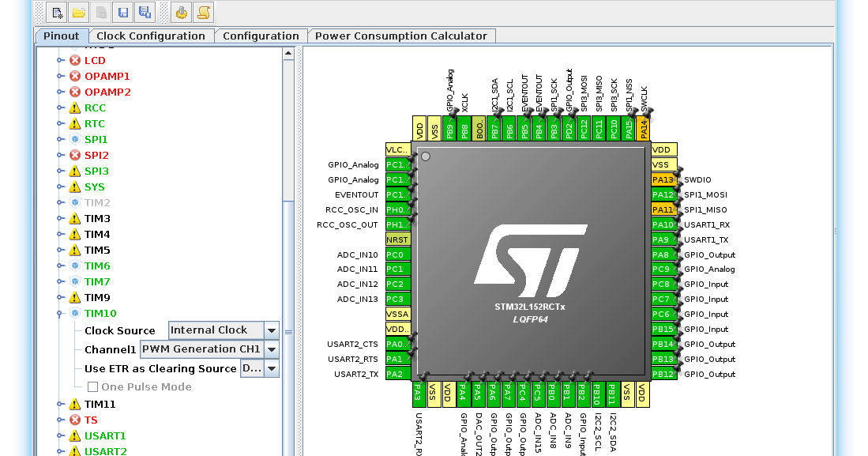Open the Channel1 PWM Generation dropdown
This screenshot has width=868, height=456.
(271, 349)
